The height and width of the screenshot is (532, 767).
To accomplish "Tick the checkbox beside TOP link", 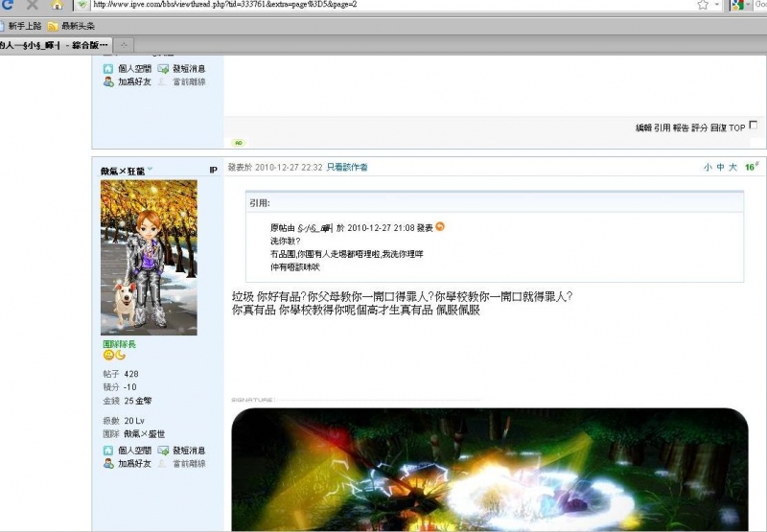I will click(x=754, y=126).
